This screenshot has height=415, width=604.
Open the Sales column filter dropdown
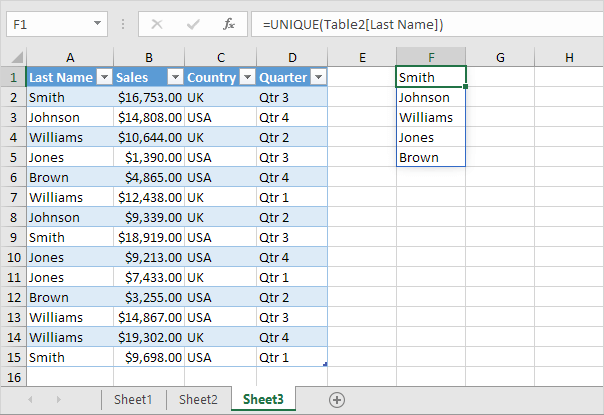pyautogui.click(x=175, y=77)
